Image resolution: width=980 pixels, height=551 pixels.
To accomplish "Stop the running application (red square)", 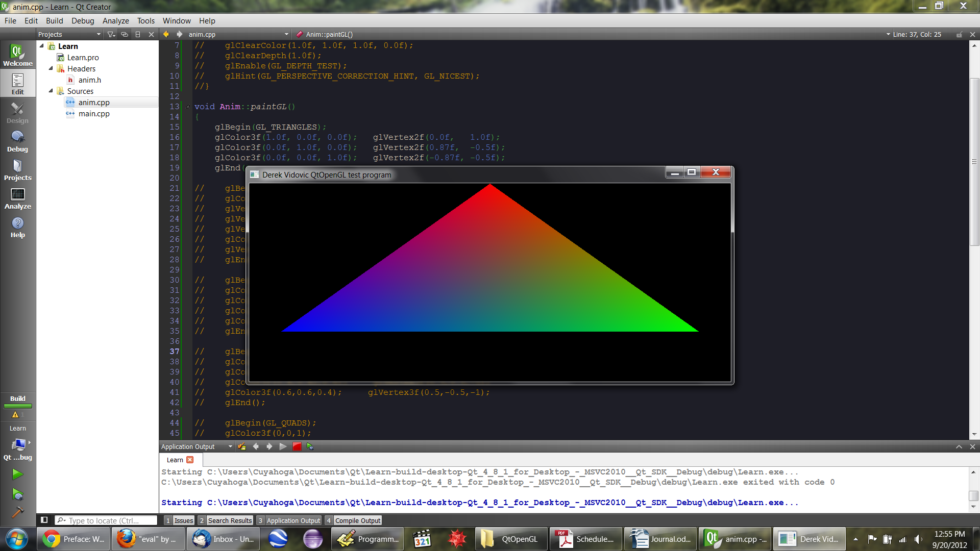I will point(297,446).
